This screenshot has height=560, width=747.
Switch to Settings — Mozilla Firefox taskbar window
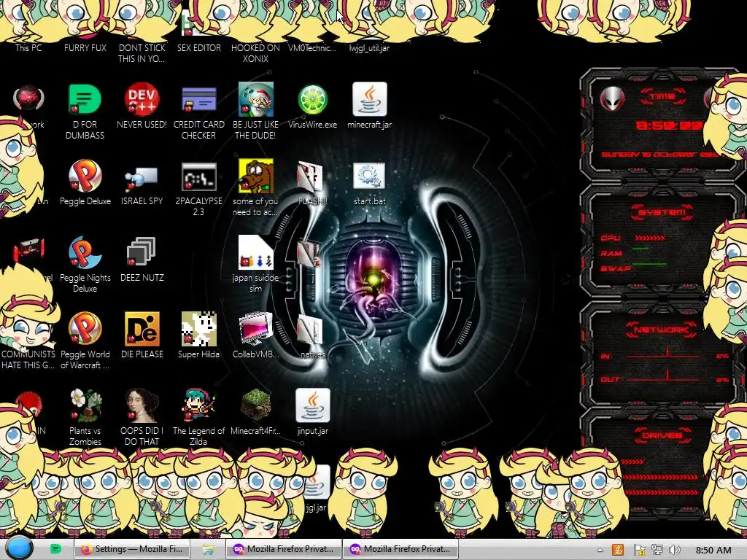click(x=132, y=549)
